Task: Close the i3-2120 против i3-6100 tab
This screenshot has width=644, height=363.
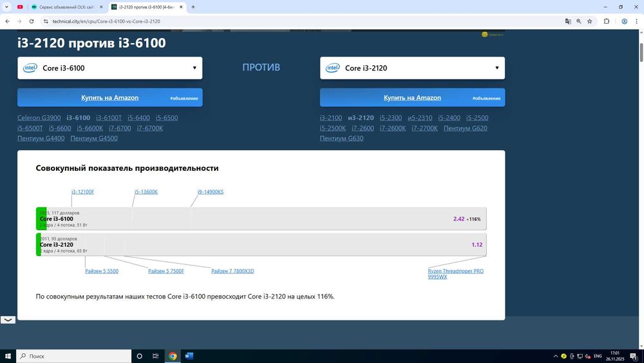Action: 181,7
